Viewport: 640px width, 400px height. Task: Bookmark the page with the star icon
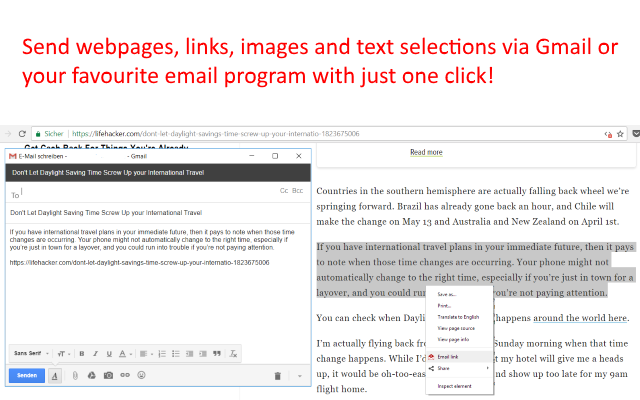coord(620,134)
